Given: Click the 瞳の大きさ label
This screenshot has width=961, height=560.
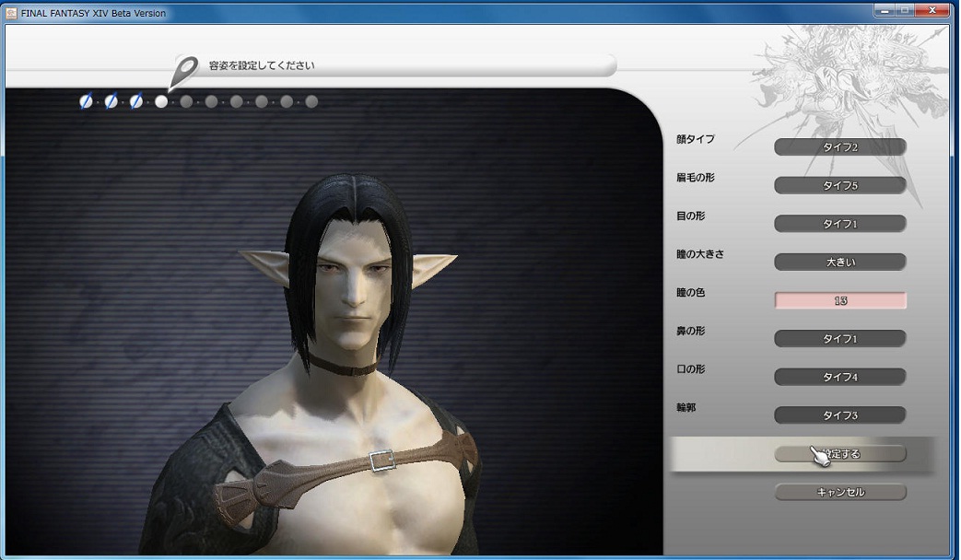Looking at the screenshot, I should 700,254.
